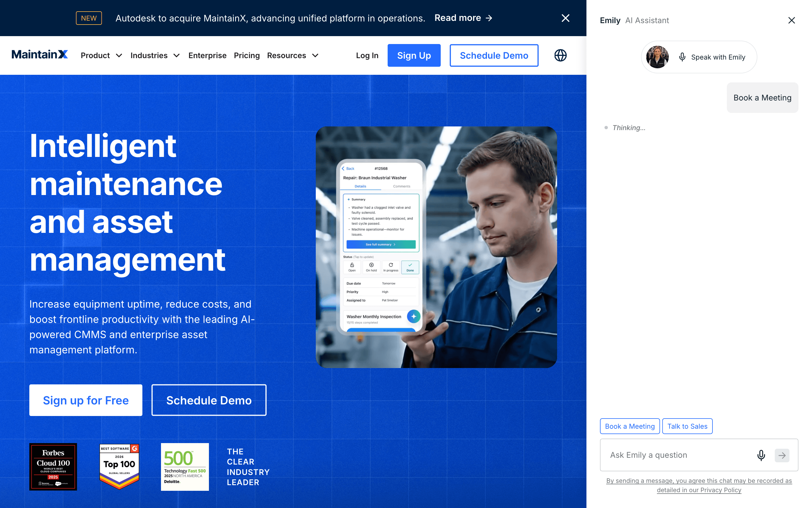Open the Privacy Policy disclaimer link

pos(699,485)
